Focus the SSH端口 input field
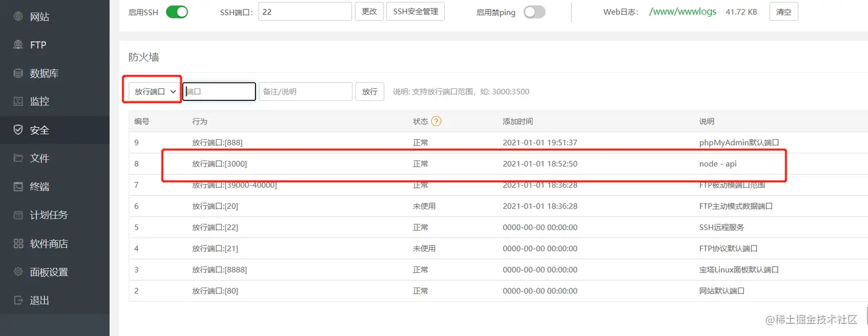Viewport: 868px width, 336px height. point(305,11)
